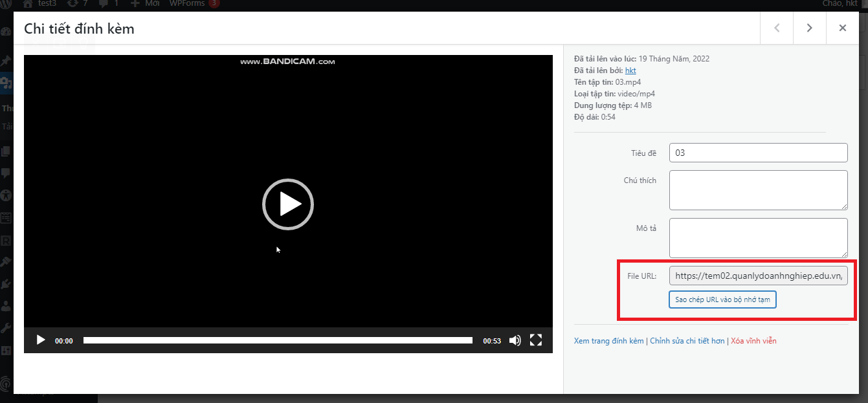Click Chỉnh sửa chi tiết hơn link
Viewport: 868px width, 403px height.
point(687,341)
